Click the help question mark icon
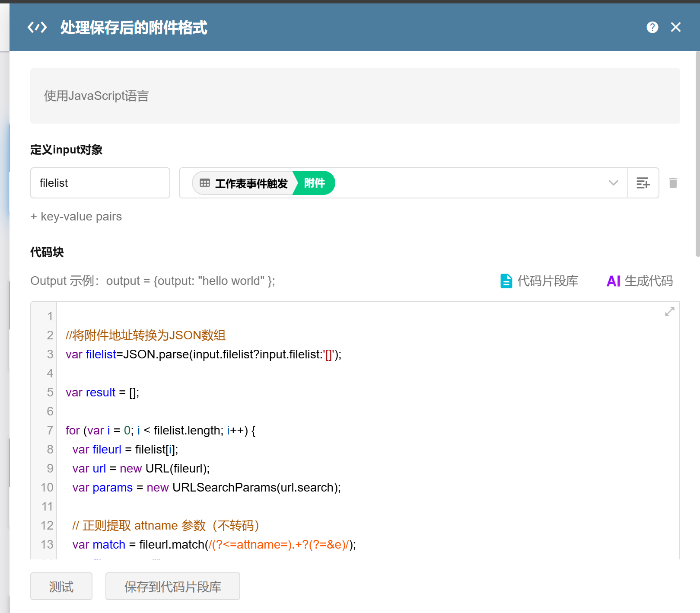The width and height of the screenshot is (700, 613). 652,27
